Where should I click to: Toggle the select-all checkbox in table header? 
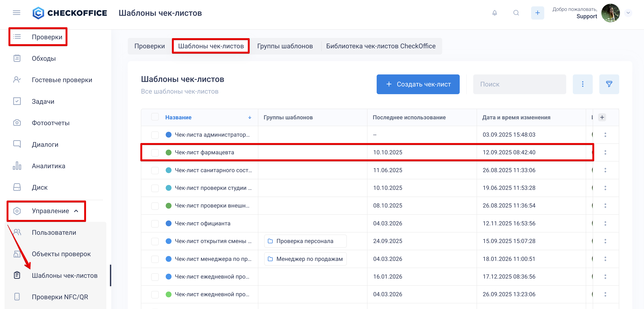point(155,117)
